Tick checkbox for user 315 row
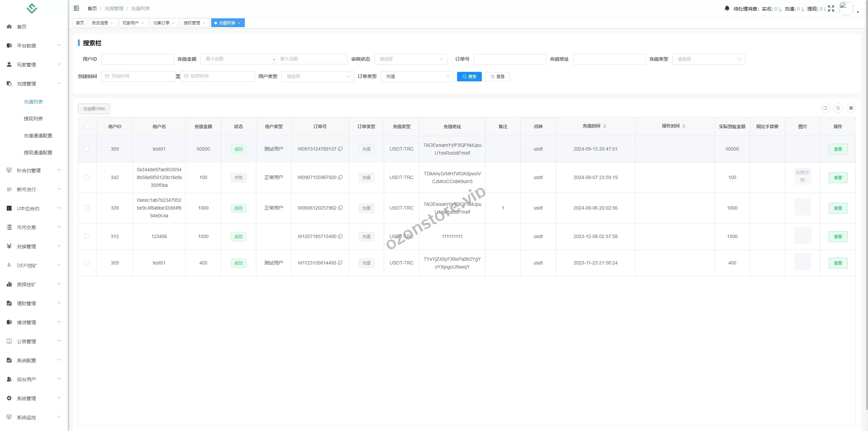This screenshot has height=431, width=868. point(87,236)
